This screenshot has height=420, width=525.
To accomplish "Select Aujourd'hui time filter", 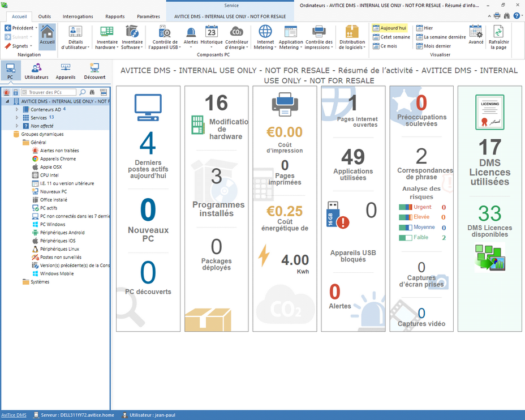I will pos(389,28).
